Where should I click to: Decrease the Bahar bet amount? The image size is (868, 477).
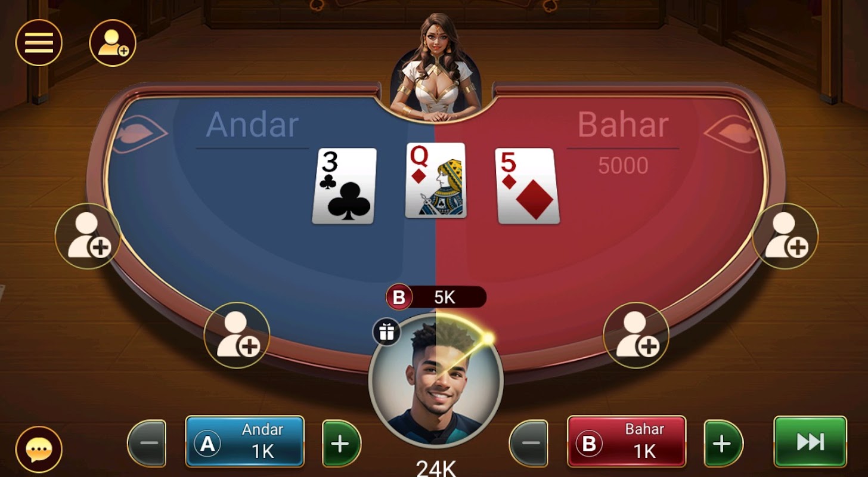point(528,443)
